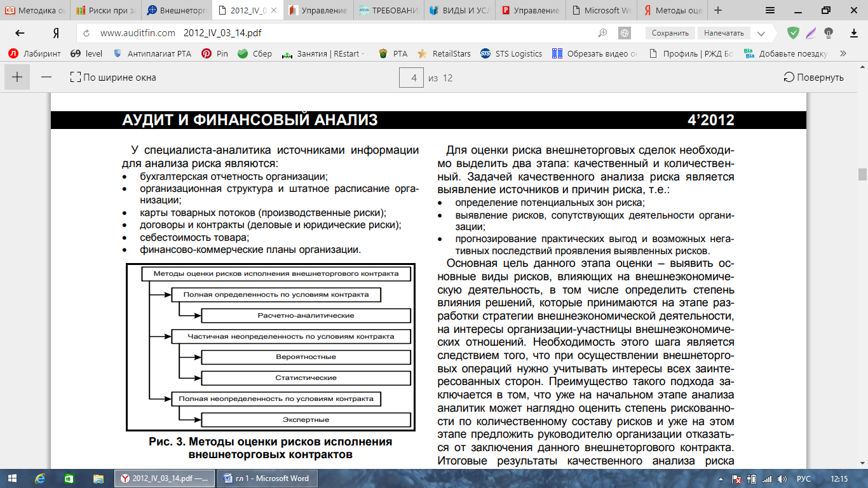This screenshot has height=488, width=868.
Task: Click the network signal icon in tray
Action: coord(767,478)
